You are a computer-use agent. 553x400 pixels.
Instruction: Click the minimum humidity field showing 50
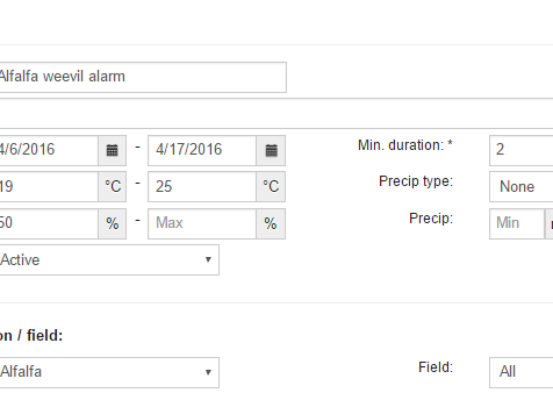tap(49, 224)
